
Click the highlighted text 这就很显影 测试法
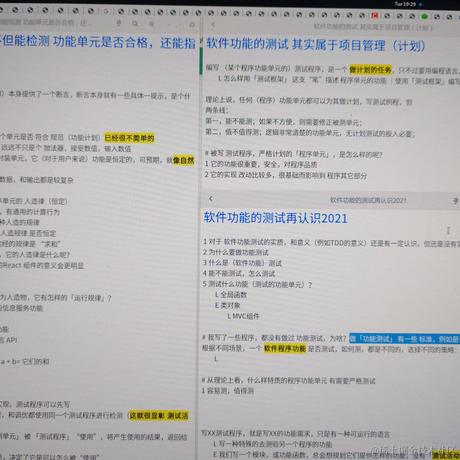[159, 416]
